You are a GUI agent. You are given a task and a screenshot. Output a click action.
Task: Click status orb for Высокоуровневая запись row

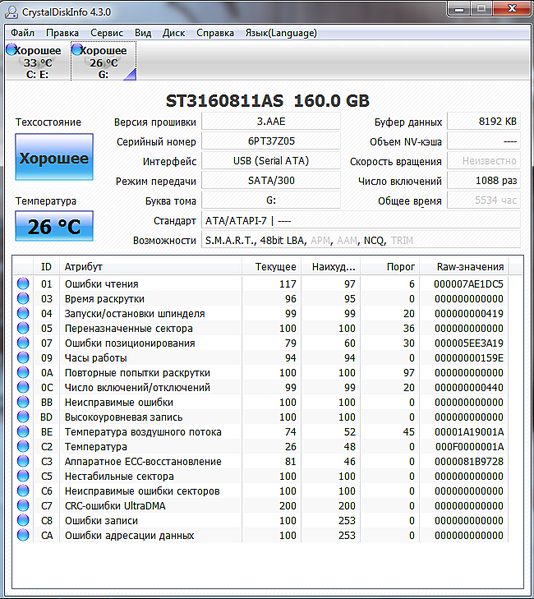23,417
